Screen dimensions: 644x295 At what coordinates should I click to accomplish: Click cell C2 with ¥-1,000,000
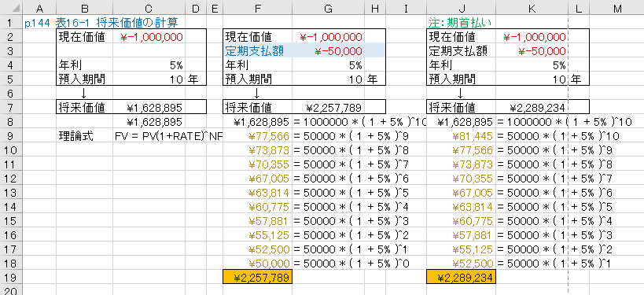click(x=149, y=37)
